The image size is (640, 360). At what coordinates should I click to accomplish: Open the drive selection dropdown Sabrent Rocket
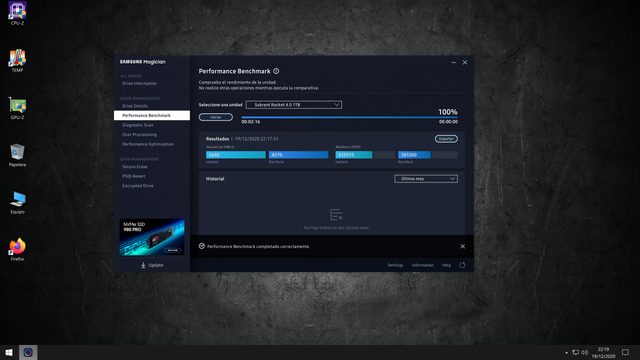tap(294, 104)
